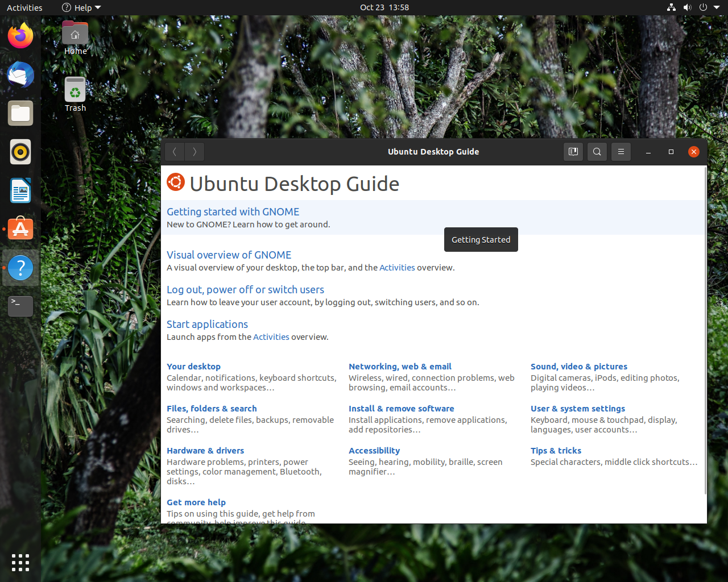Launch Thunderbird mail from the dock
728x582 pixels.
pos(20,74)
